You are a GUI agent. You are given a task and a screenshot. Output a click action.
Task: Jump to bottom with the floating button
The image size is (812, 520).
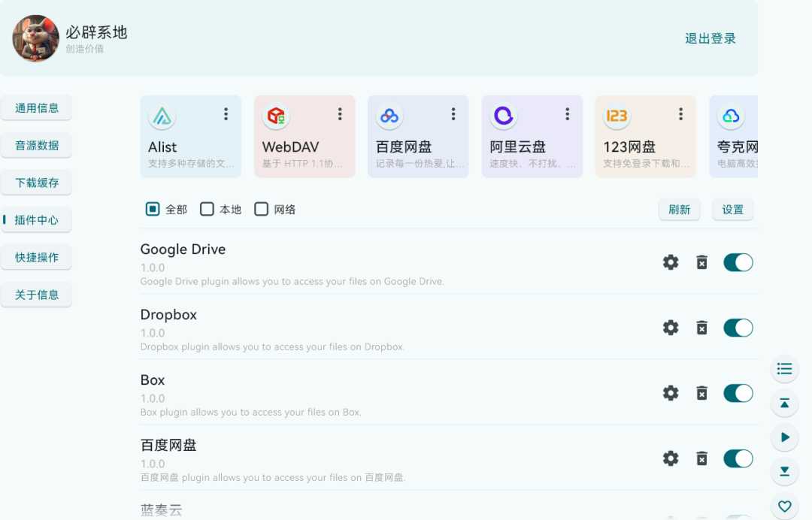[x=784, y=471]
